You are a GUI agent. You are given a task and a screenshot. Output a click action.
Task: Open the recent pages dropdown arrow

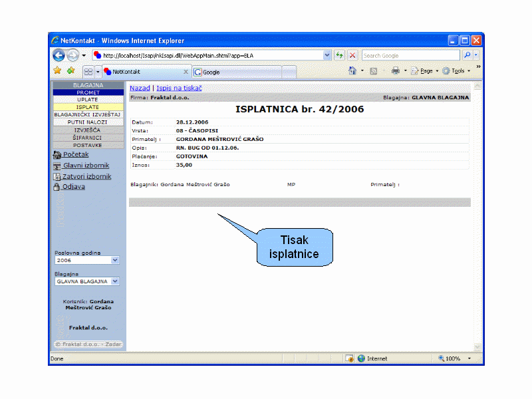pyautogui.click(x=84, y=55)
